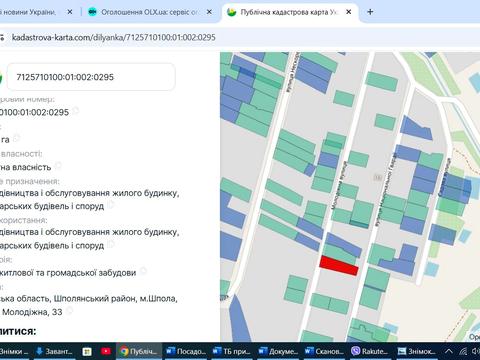Close the Публічна кадастрова карта tab

[x=349, y=12]
